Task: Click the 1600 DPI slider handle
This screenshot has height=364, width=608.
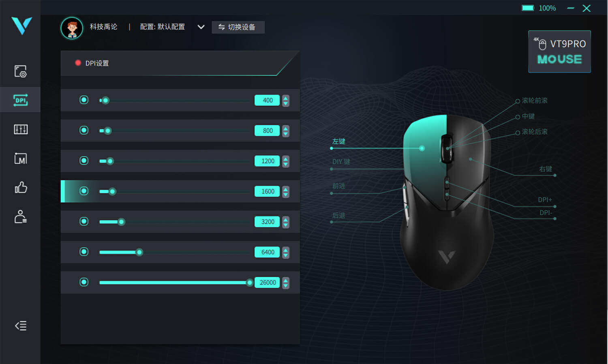Action: (x=112, y=191)
